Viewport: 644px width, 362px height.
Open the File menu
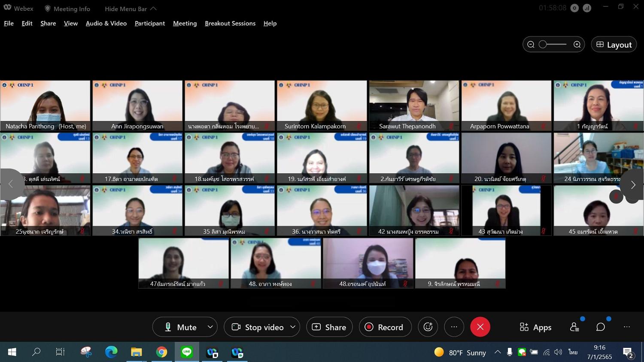pyautogui.click(x=9, y=23)
